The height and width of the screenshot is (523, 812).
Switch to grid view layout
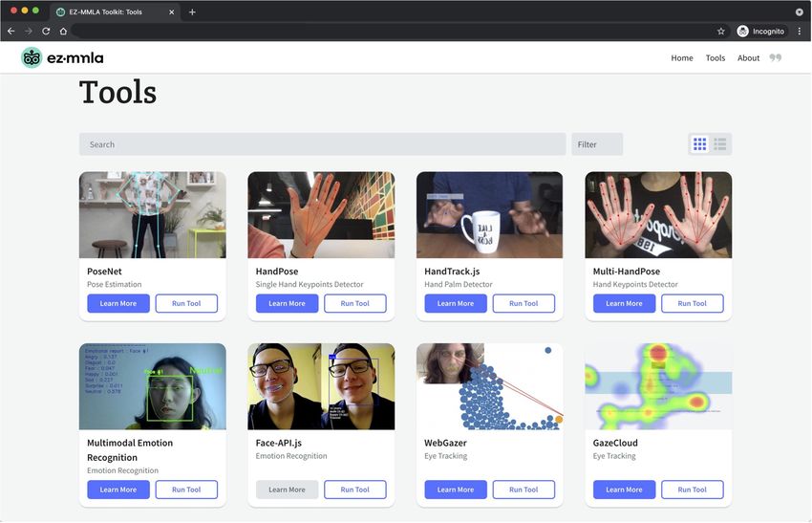click(699, 144)
